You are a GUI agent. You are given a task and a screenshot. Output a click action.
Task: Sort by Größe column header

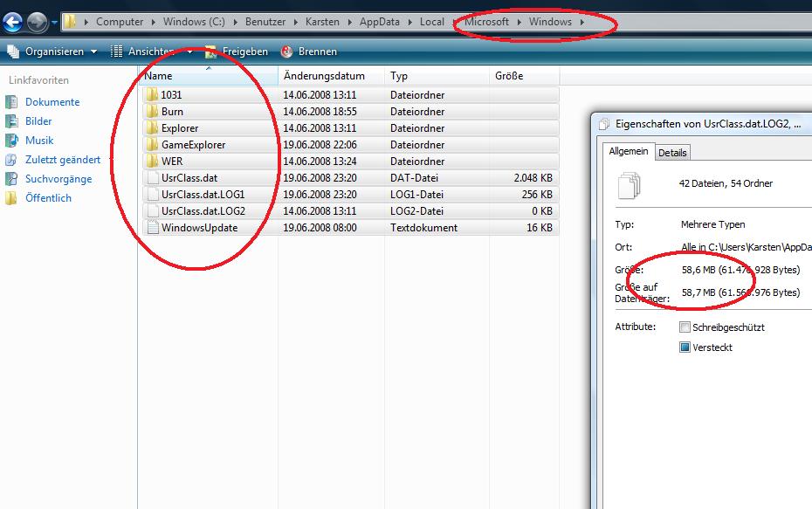tap(524, 76)
